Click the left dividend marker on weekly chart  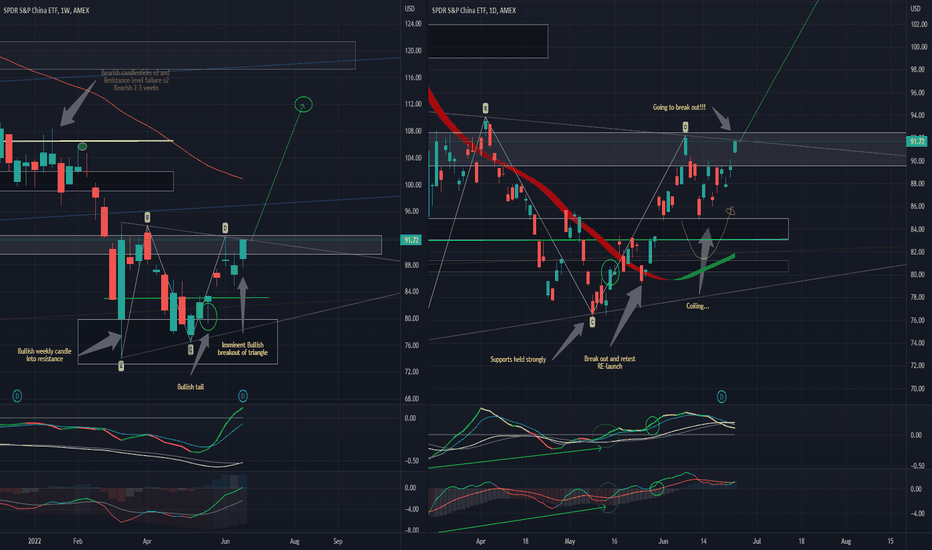point(17,396)
